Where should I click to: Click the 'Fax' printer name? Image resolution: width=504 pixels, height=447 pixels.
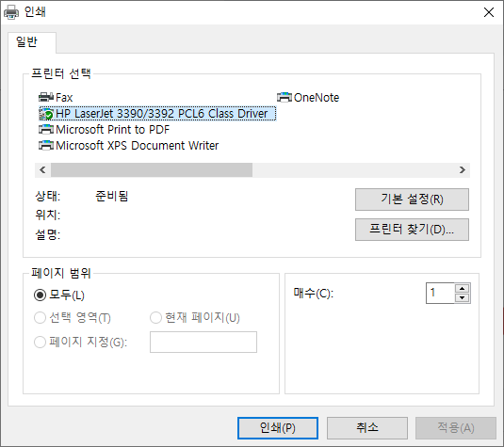(x=64, y=98)
